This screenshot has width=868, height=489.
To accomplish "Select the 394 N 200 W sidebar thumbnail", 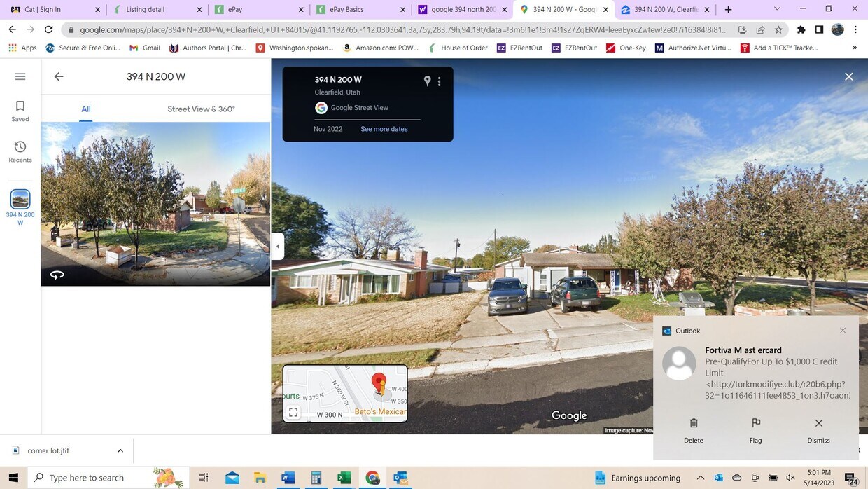I will (x=20, y=198).
